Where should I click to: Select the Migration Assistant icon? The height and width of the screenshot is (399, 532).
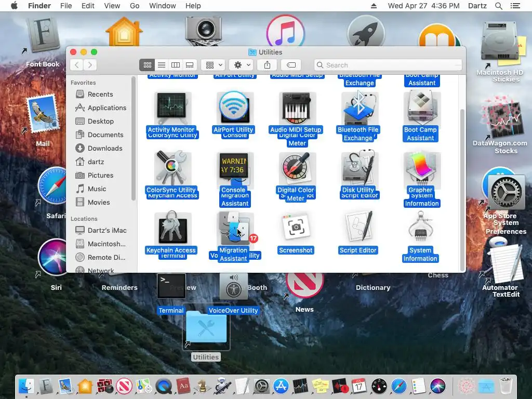(x=234, y=229)
